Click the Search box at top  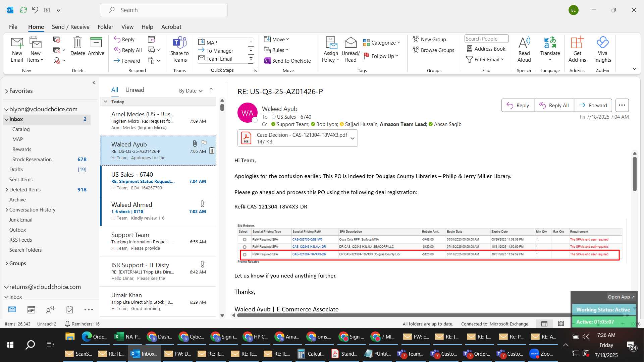coord(164,10)
